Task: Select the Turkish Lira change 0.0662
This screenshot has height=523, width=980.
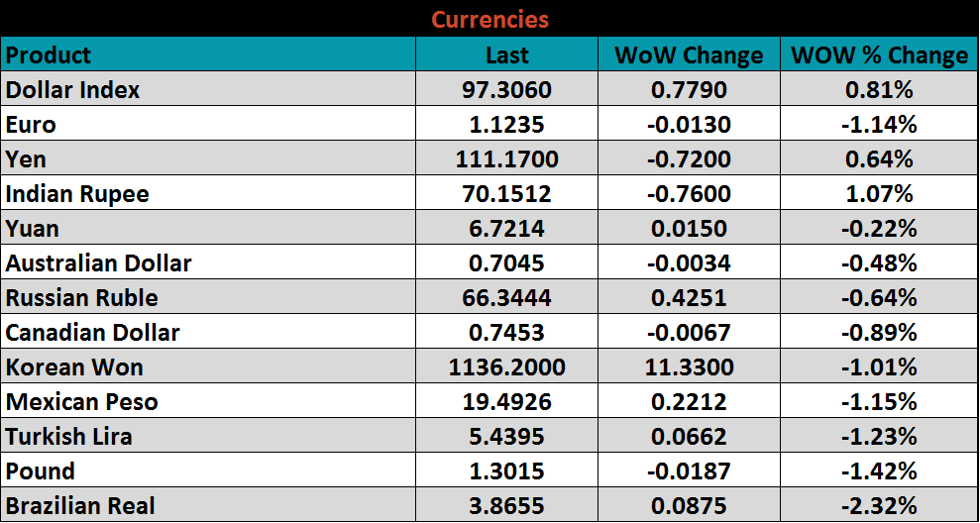Action: click(x=689, y=437)
